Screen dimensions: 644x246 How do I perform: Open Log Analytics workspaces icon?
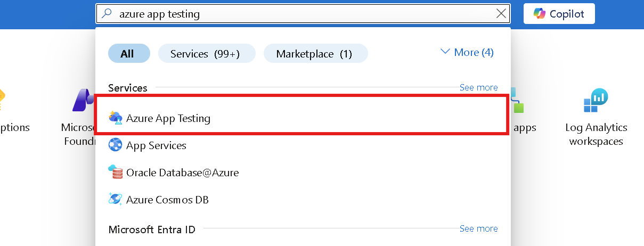click(596, 101)
